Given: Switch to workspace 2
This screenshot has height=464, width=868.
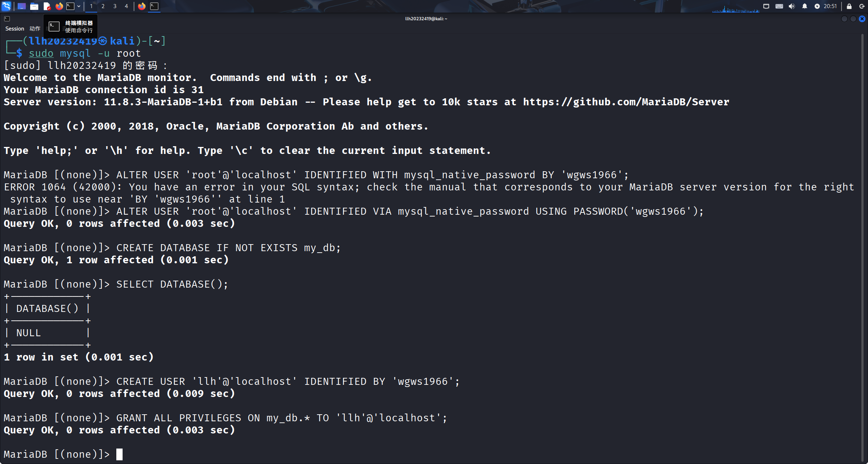Looking at the screenshot, I should pyautogui.click(x=103, y=6).
